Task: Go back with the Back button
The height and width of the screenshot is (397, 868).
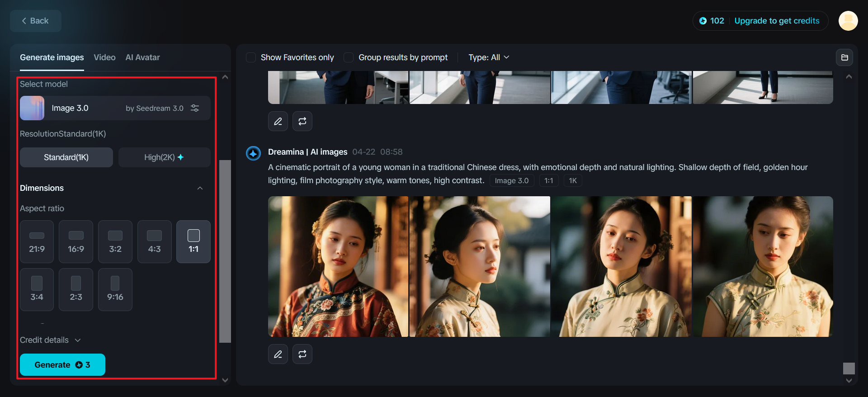Action: pyautogui.click(x=36, y=21)
